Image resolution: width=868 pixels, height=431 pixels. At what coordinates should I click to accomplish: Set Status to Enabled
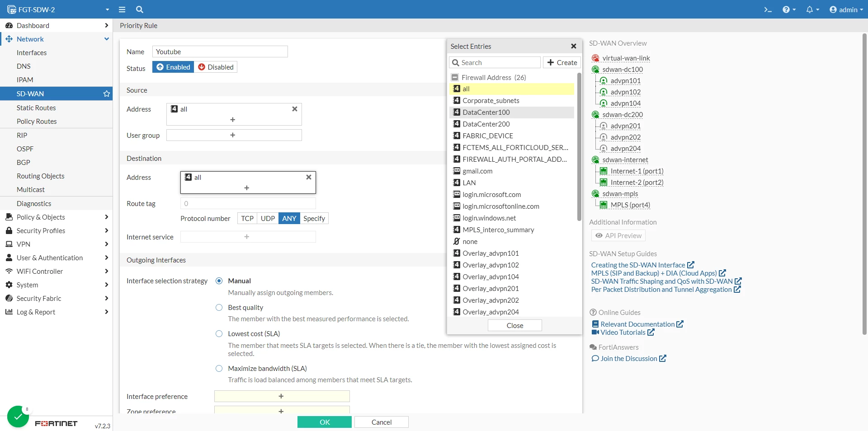point(173,67)
